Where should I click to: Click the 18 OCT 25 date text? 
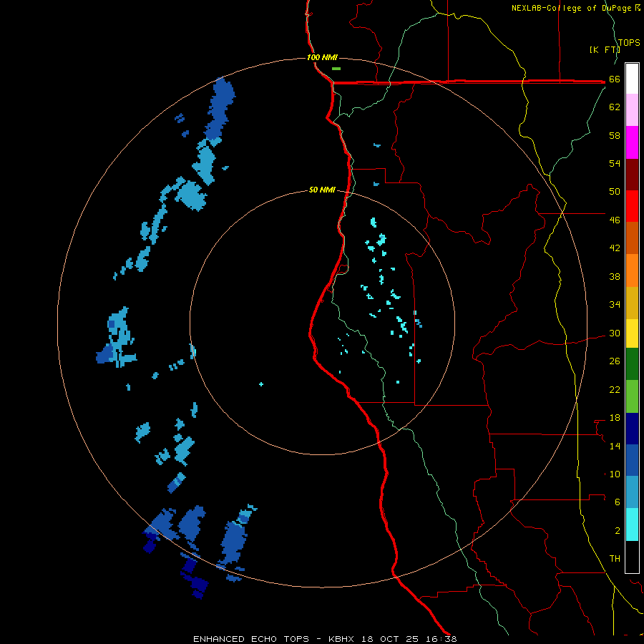pyautogui.click(x=390, y=639)
